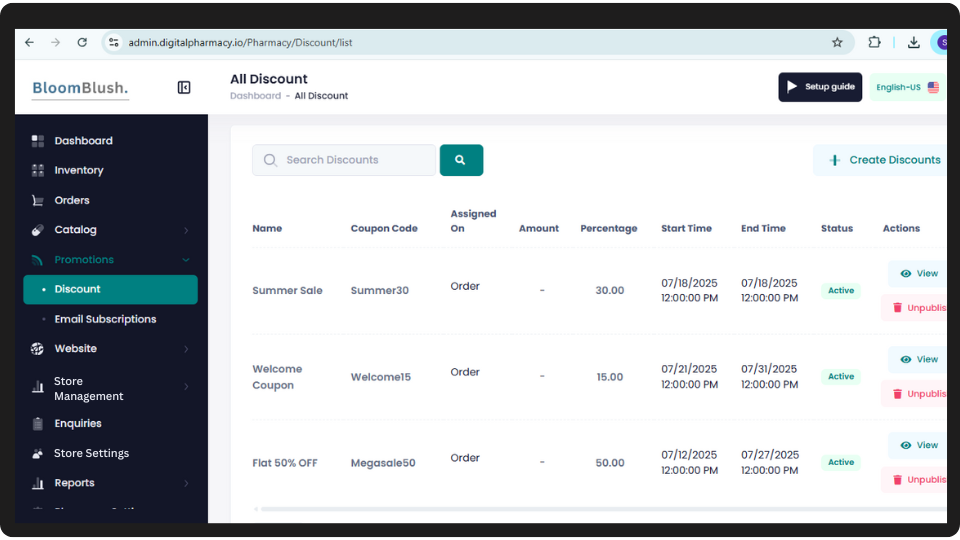
Task: Click the browser address bar URL
Action: [240, 42]
